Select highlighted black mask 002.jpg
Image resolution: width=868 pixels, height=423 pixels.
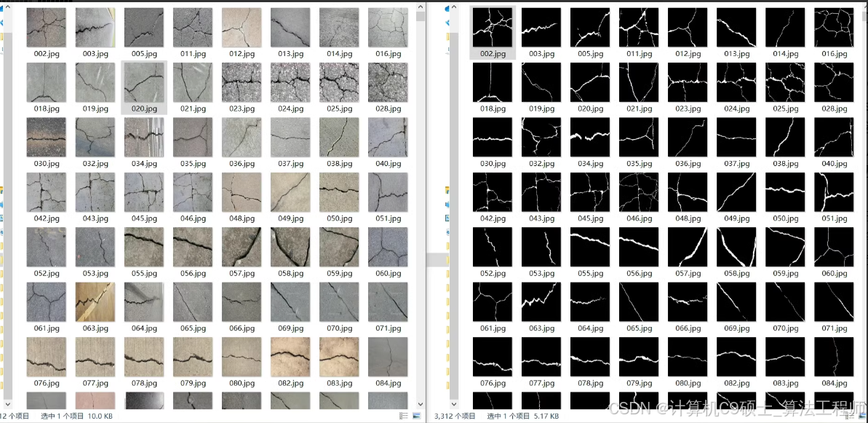point(492,28)
